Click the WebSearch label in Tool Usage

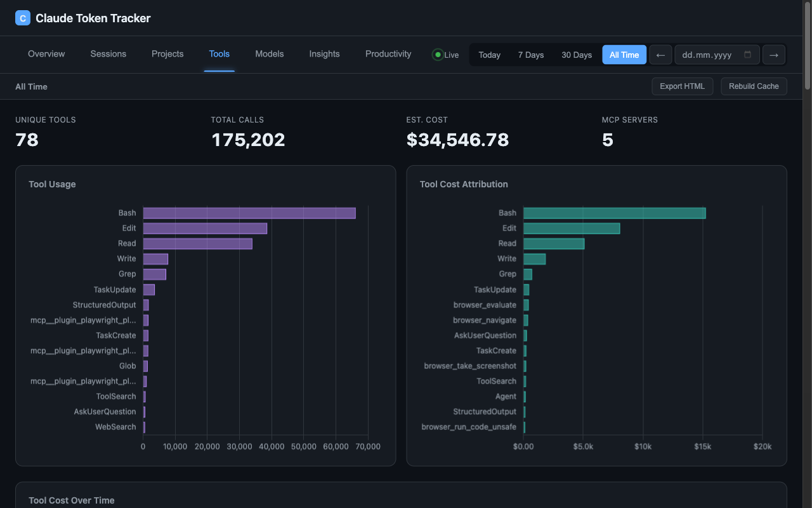(115, 427)
